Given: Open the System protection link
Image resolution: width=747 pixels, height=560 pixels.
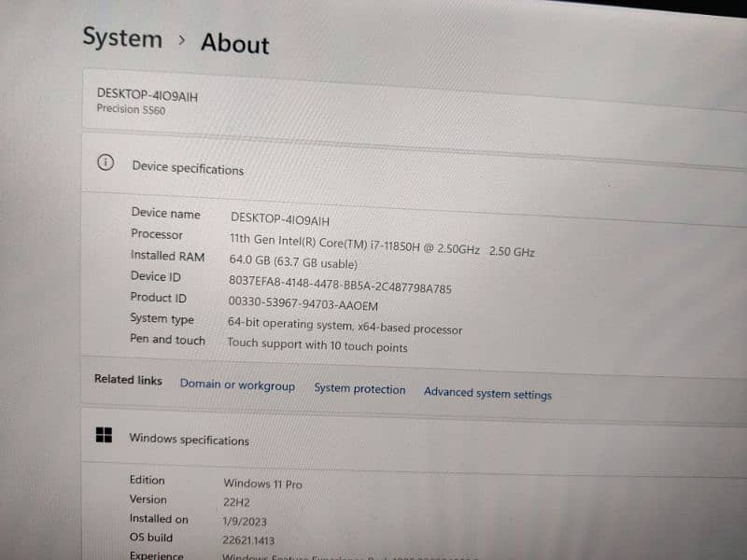Looking at the screenshot, I should (359, 389).
